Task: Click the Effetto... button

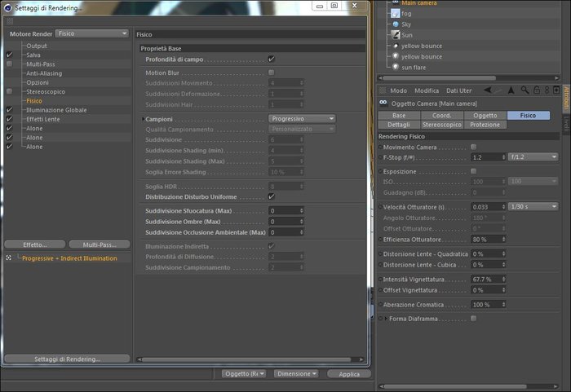Action: point(35,244)
